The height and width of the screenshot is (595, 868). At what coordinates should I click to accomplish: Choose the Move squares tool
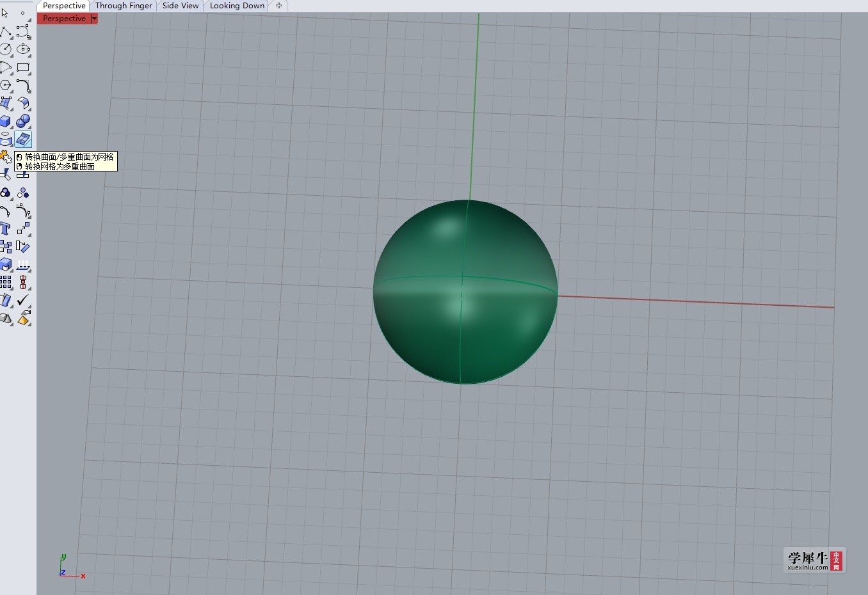pos(23,228)
